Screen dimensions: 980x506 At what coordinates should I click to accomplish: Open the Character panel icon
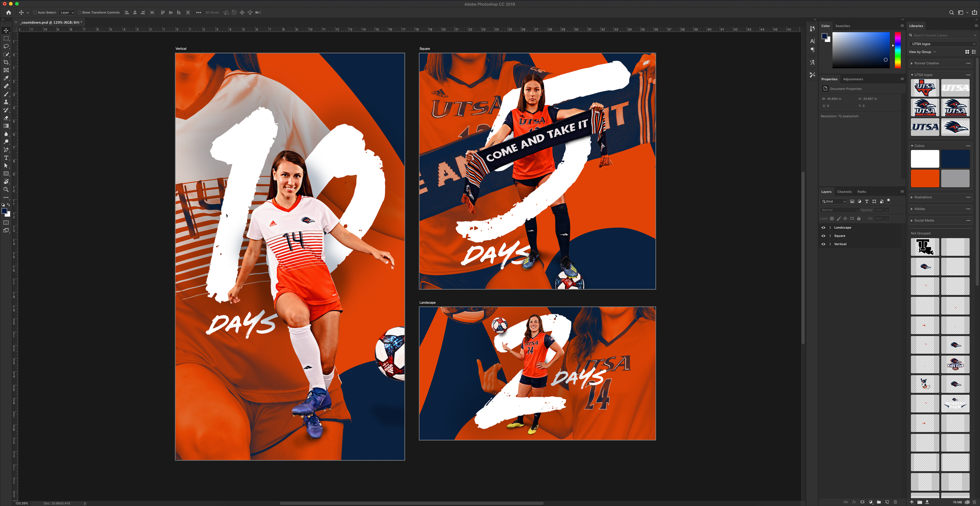[812, 41]
